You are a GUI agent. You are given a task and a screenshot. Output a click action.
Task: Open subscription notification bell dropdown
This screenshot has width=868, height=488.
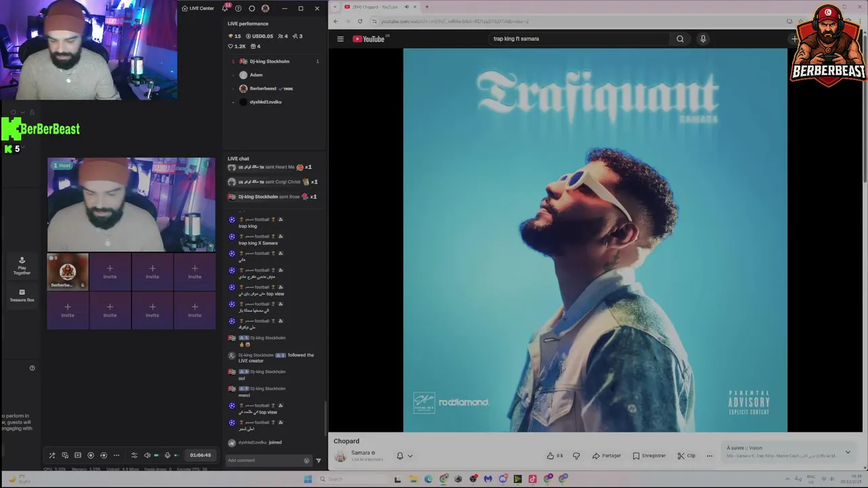pyautogui.click(x=404, y=456)
